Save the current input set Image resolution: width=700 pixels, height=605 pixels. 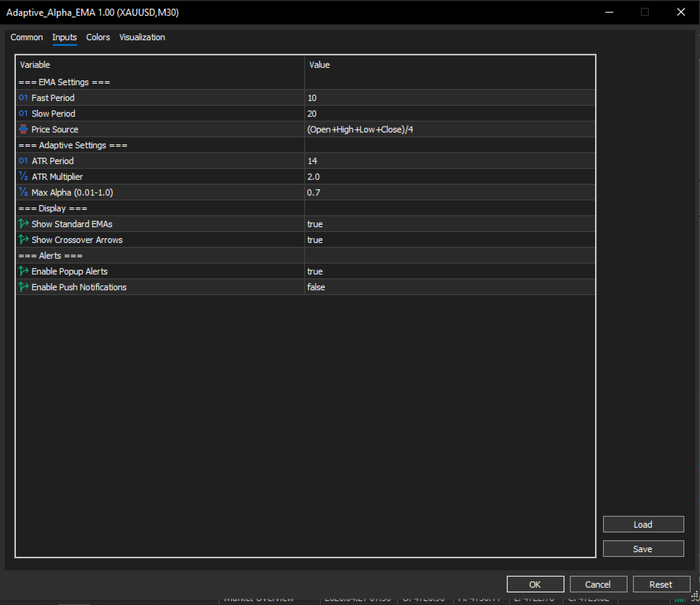click(x=643, y=549)
